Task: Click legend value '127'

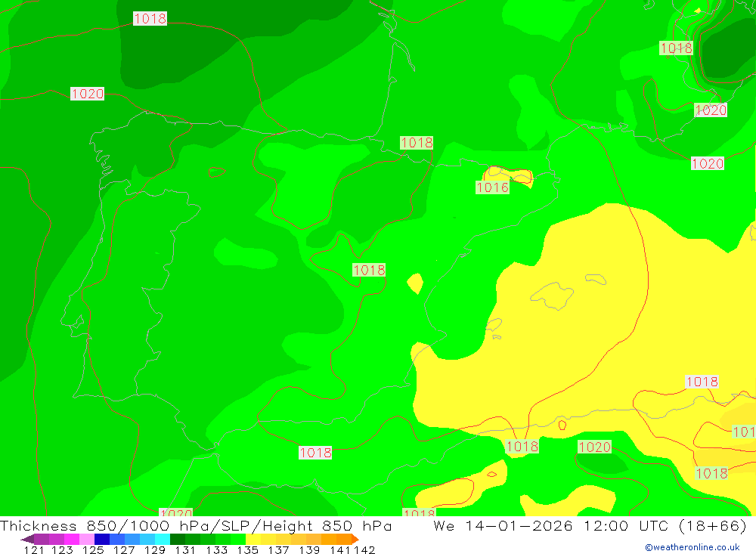Action: pyautogui.click(x=123, y=549)
